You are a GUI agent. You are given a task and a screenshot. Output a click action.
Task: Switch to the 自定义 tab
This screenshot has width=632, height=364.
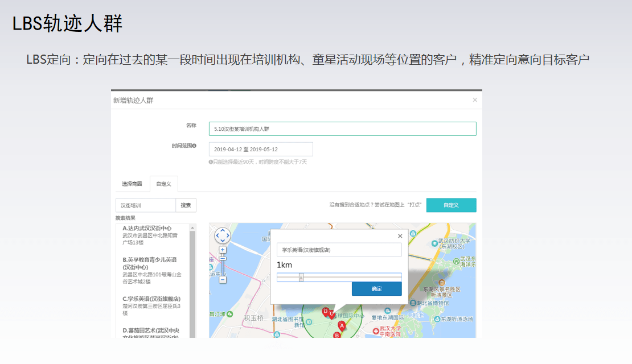point(164,183)
